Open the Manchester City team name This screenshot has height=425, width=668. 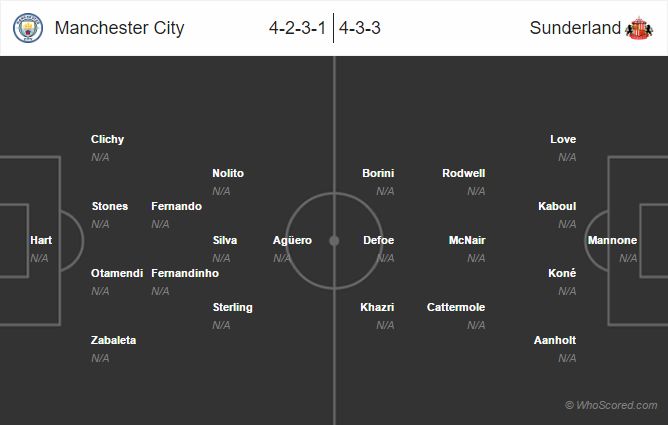119,28
